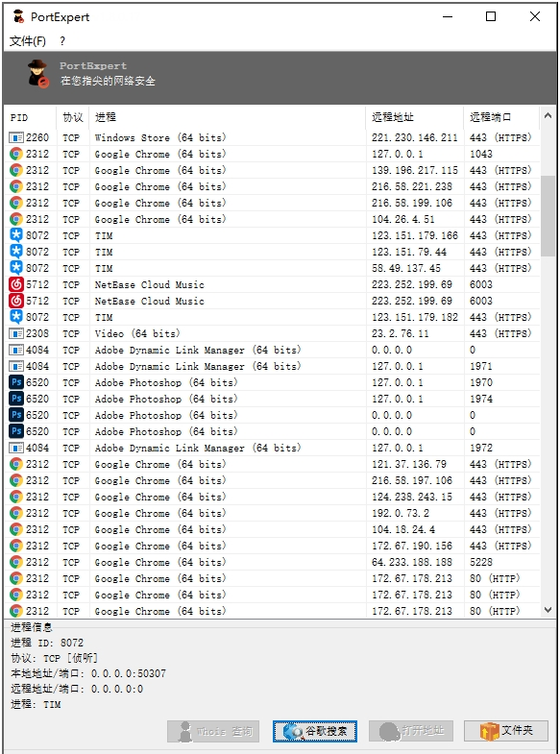
Task: Click the vertical scrollbar thumb
Action: coord(548,216)
